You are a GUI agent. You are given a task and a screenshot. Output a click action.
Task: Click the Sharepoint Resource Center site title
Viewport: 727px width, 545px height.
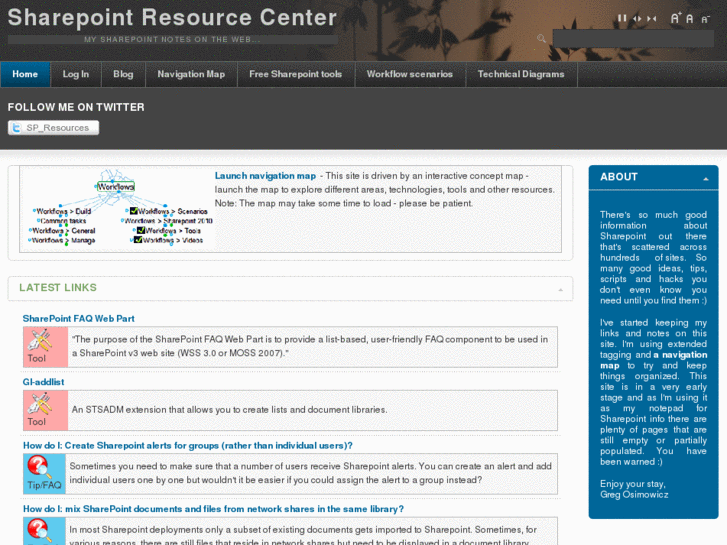pos(172,18)
